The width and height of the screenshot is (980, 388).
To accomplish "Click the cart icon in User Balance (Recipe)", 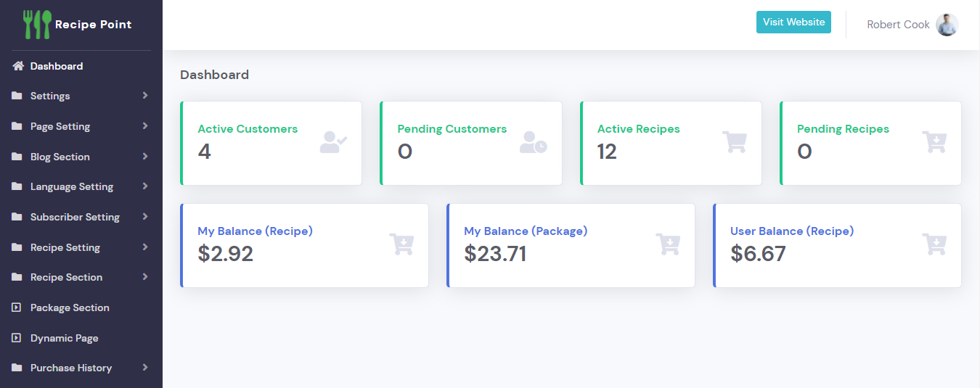I will (x=934, y=244).
